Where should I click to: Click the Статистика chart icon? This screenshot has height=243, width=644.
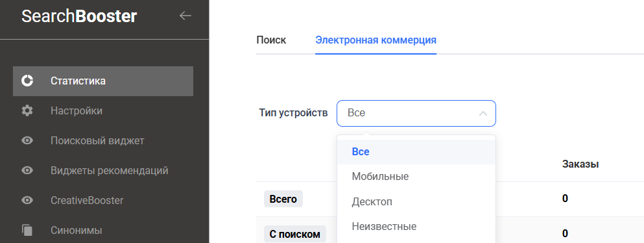click(x=27, y=81)
